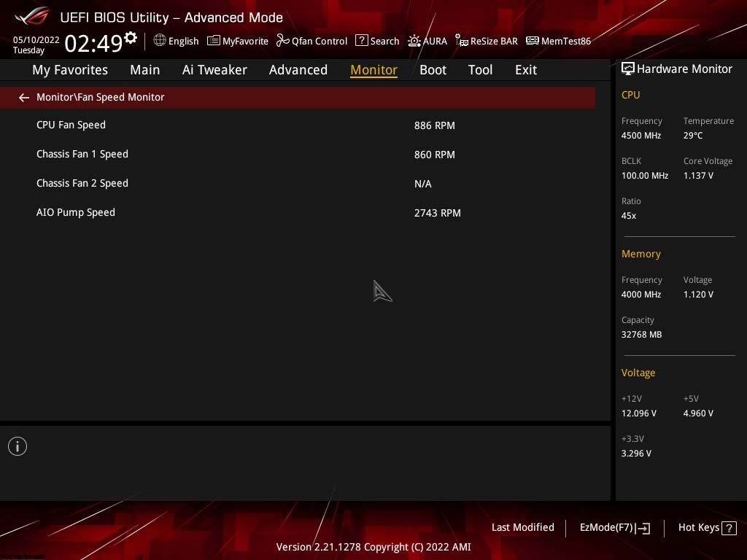Image resolution: width=747 pixels, height=560 pixels.
Task: Click the 886 RPM value
Action: coord(435,125)
